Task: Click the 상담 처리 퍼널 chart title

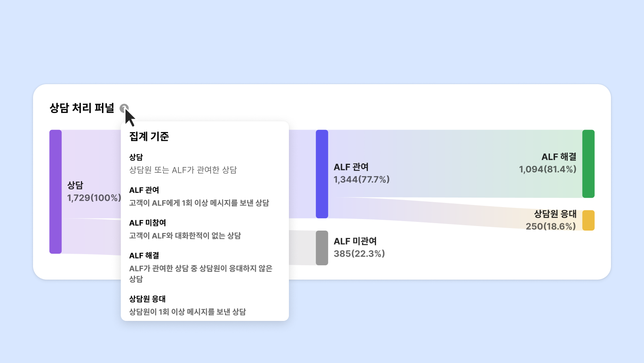Action: (x=82, y=108)
